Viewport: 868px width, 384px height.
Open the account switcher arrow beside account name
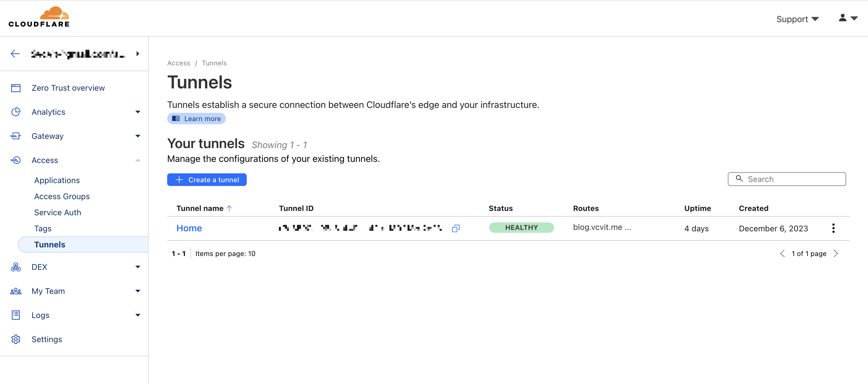tap(138, 54)
